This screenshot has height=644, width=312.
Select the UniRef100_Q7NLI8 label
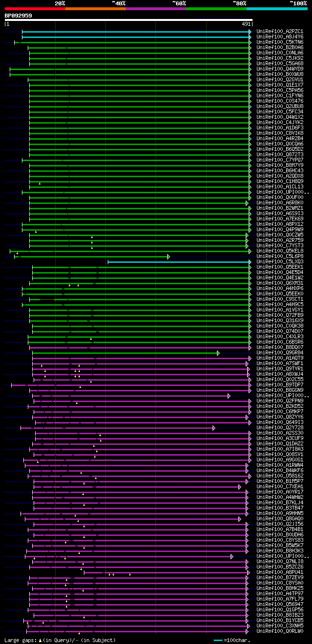280,561
